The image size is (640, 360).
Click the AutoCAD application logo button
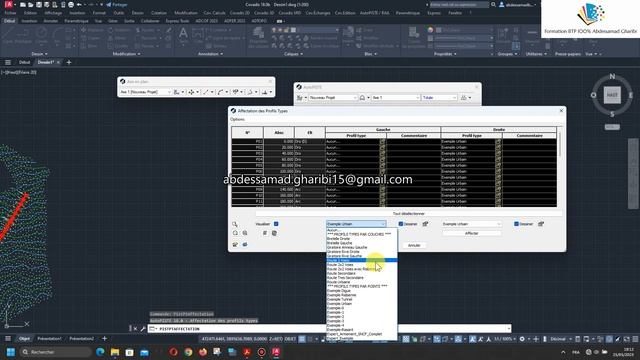[x=8, y=4]
